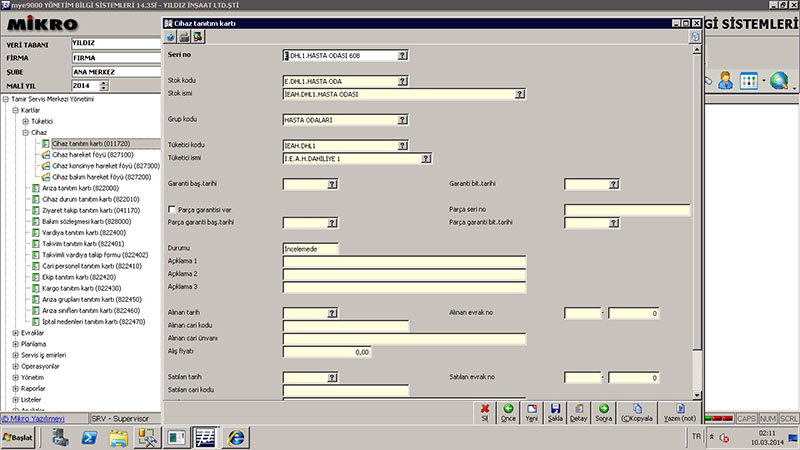Screen dimensions: 800x450
Task: Open the file explorer folder taskbar icon
Action: tap(118, 438)
